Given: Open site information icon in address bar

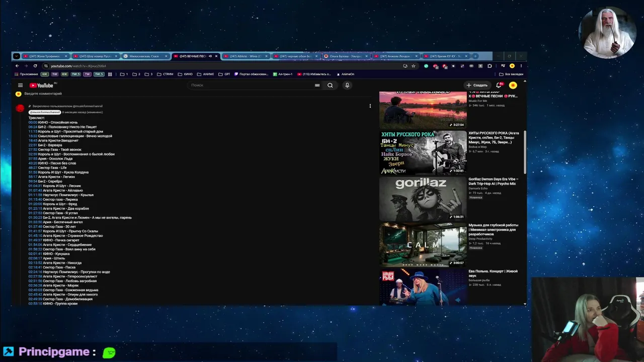Looking at the screenshot, I should 45,66.
